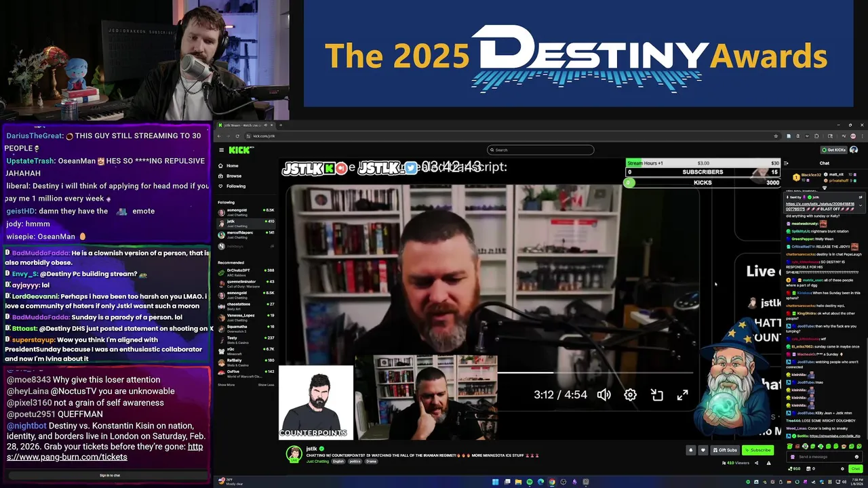Open Chrome on taskbar
Screen dimensions: 868x488
(x=552, y=482)
